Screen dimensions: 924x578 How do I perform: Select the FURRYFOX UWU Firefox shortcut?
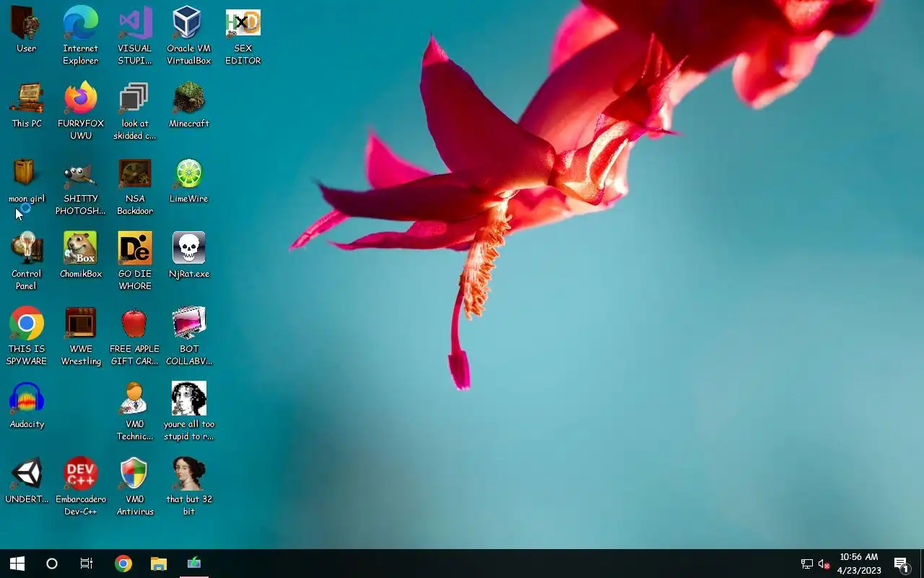(81, 111)
